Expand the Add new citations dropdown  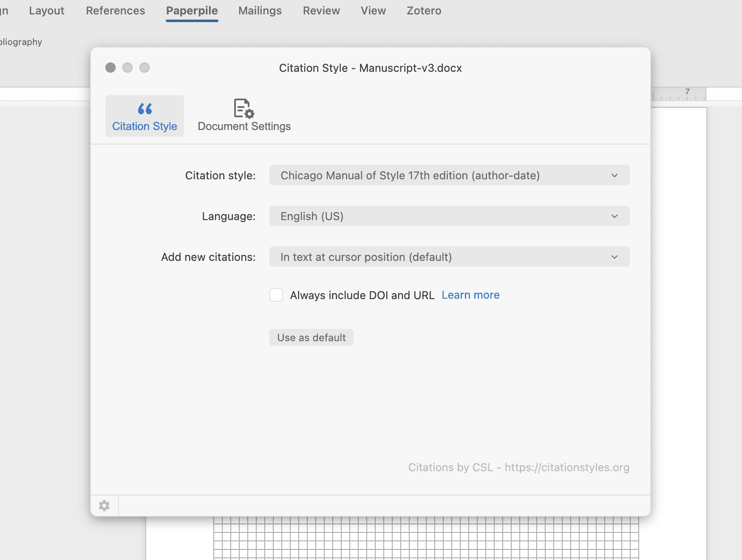point(449,257)
